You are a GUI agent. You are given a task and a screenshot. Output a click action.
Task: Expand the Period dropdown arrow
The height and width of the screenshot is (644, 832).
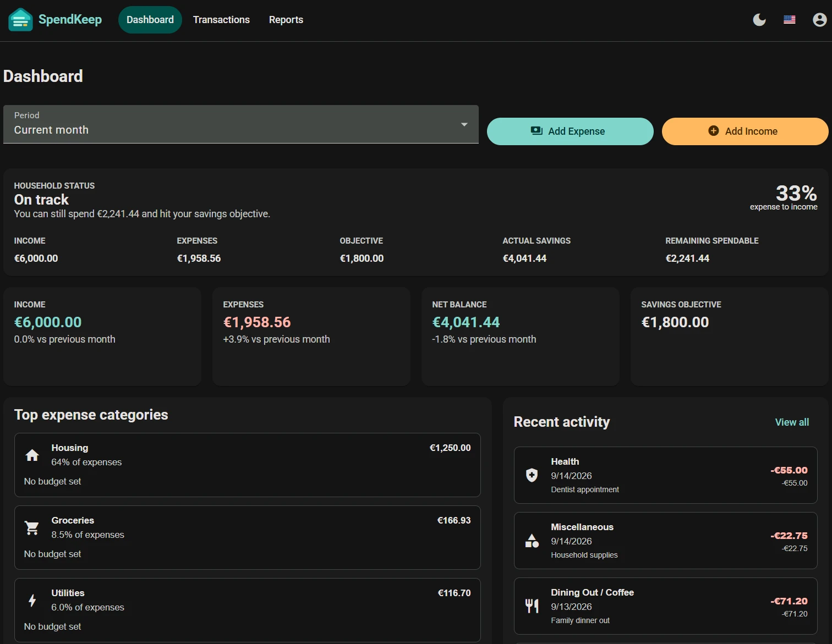click(x=464, y=124)
